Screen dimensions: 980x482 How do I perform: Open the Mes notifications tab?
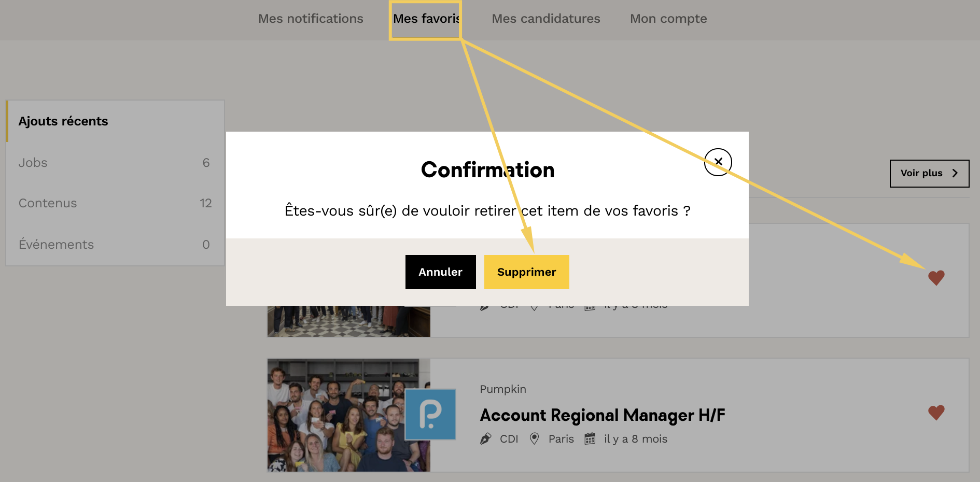311,19
